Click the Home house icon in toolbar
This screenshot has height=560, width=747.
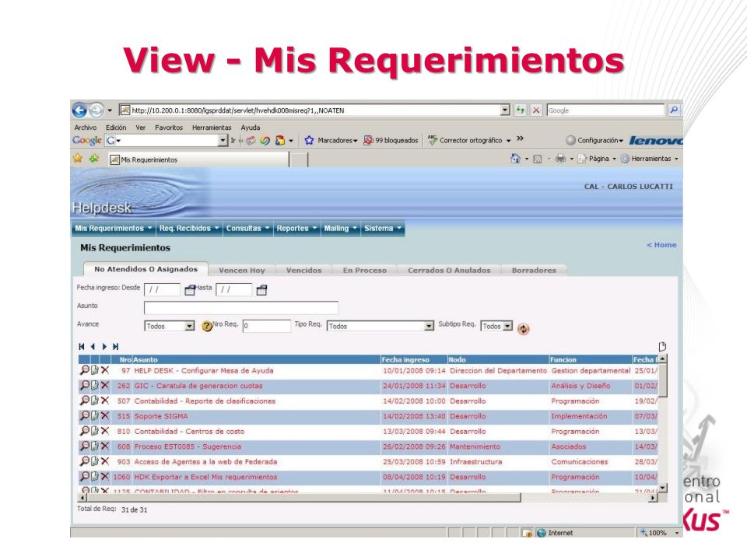[515, 159]
